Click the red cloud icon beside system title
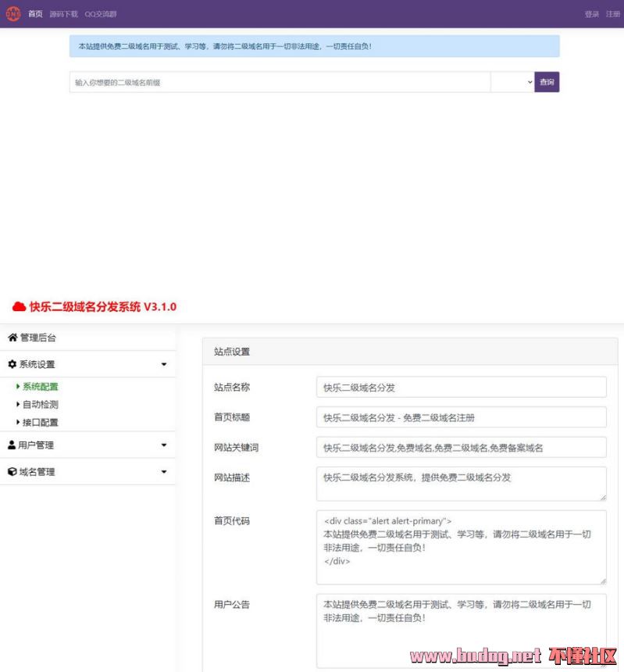The image size is (624, 672). tap(19, 307)
